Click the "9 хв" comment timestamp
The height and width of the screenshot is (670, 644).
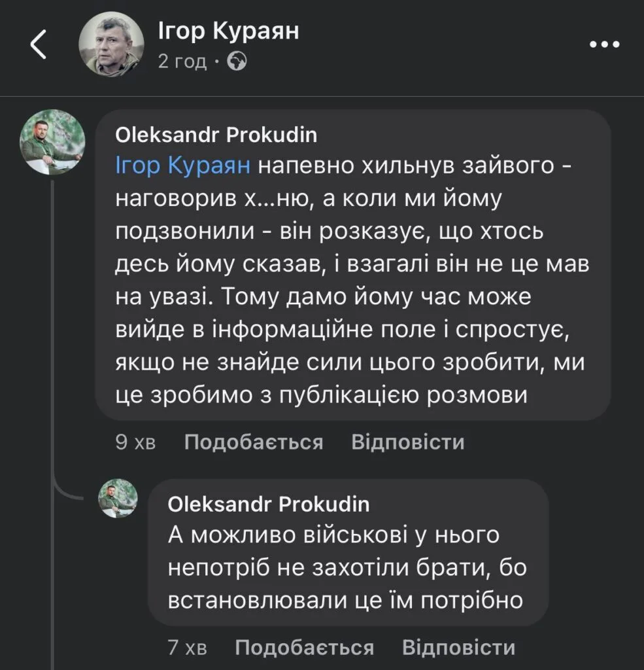pyautogui.click(x=135, y=442)
